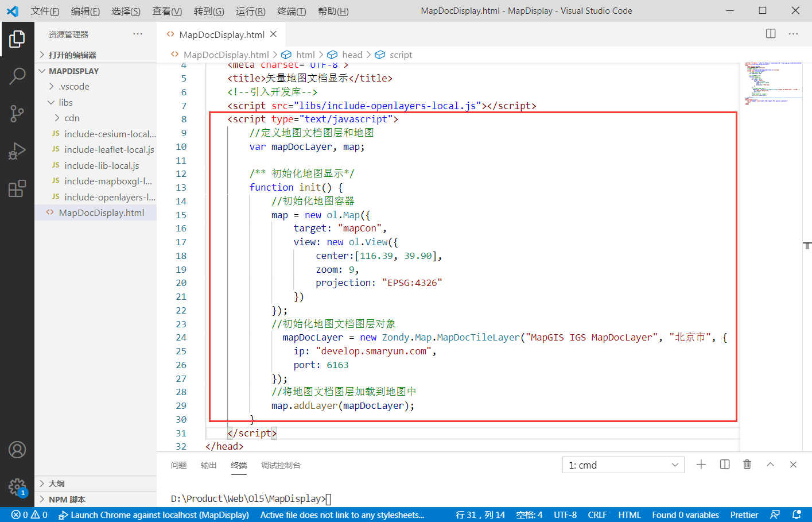This screenshot has height=522, width=812.
Task: Expand the cdn folder
Action: click(x=95, y=118)
